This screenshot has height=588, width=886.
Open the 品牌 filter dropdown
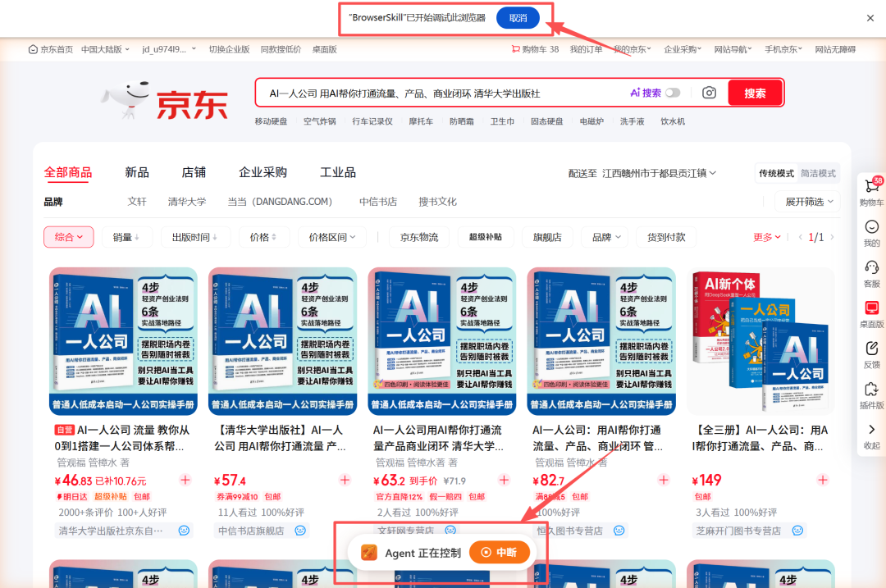[605, 237]
